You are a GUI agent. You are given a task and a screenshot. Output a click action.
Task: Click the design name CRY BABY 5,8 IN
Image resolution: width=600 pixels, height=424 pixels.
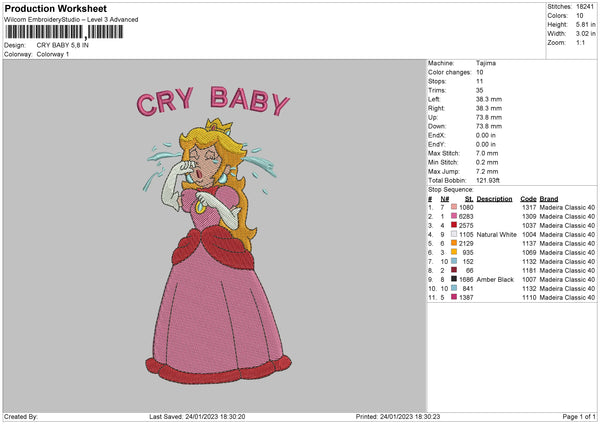coord(63,45)
